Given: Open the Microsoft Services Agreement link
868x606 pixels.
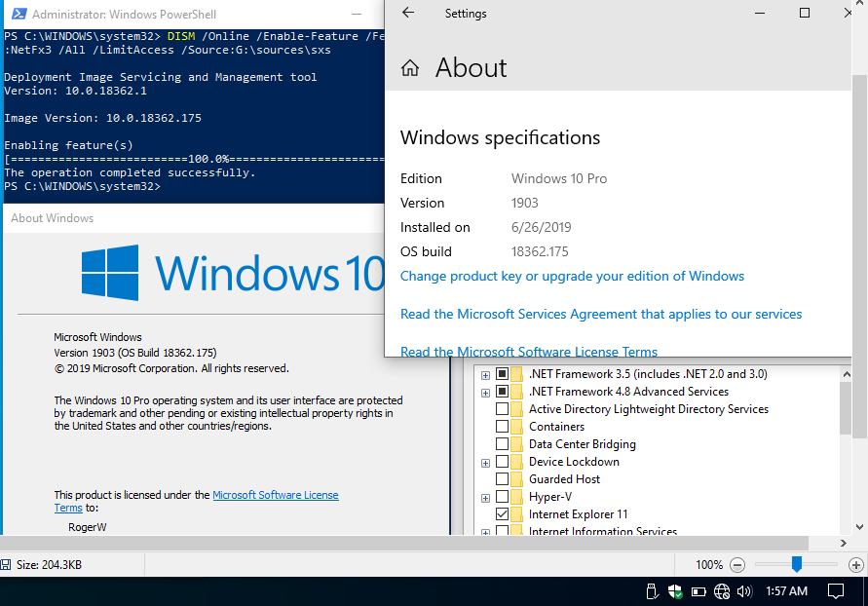Looking at the screenshot, I should [601, 315].
